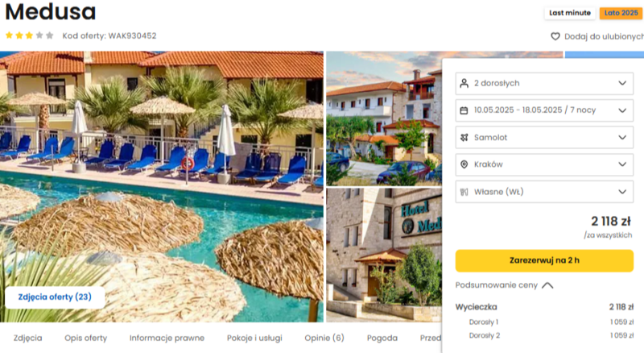Click the heart icon to add favorite
This screenshot has width=644, height=353.
[555, 36]
